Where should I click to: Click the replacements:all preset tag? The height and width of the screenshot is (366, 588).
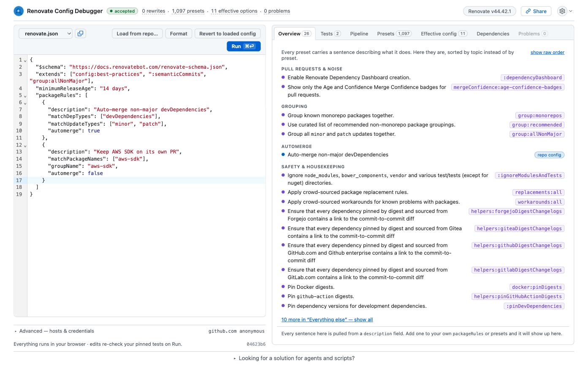point(539,192)
